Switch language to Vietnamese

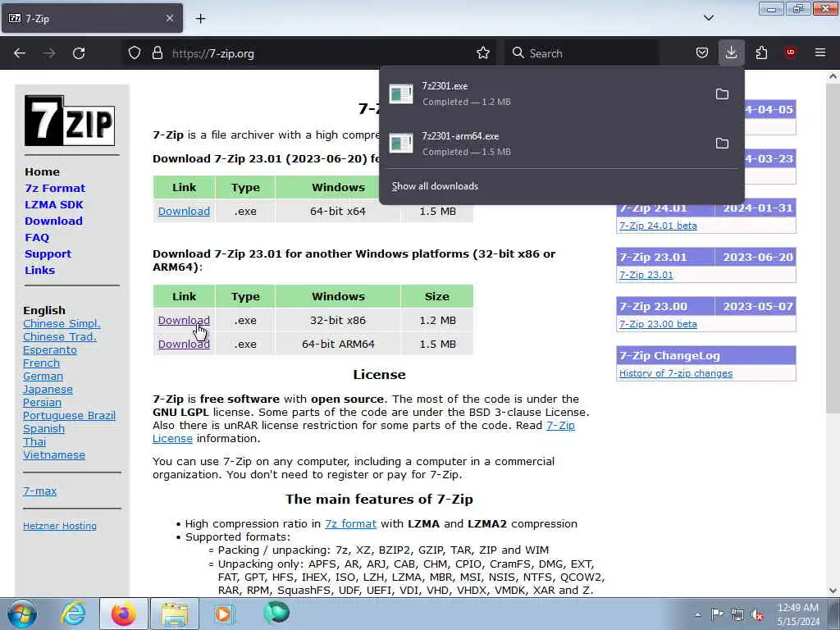[54, 454]
